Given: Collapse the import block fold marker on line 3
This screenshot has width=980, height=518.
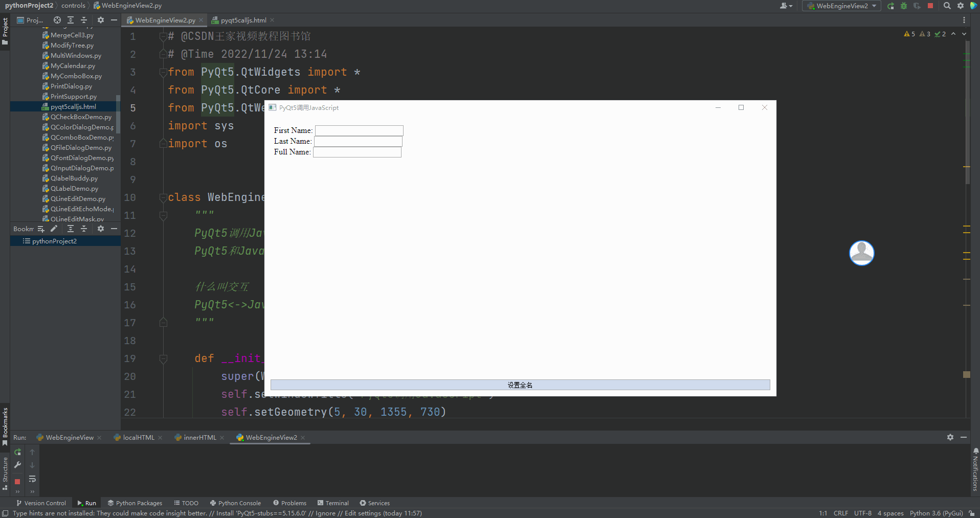Looking at the screenshot, I should 163,72.
